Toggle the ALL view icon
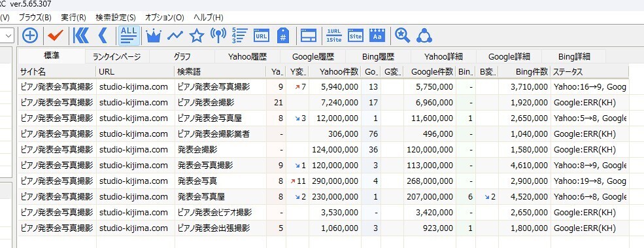 (129, 35)
